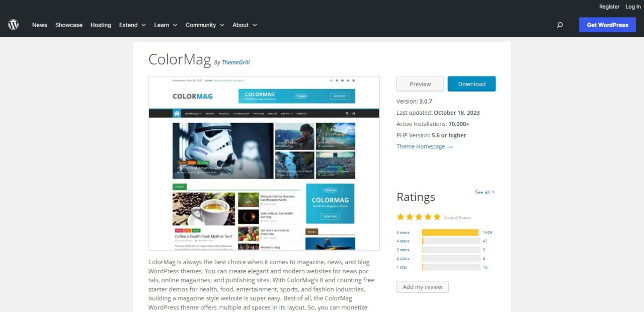Open the site search magnifier icon
Viewport: 644px width, 312px height.
click(559, 25)
